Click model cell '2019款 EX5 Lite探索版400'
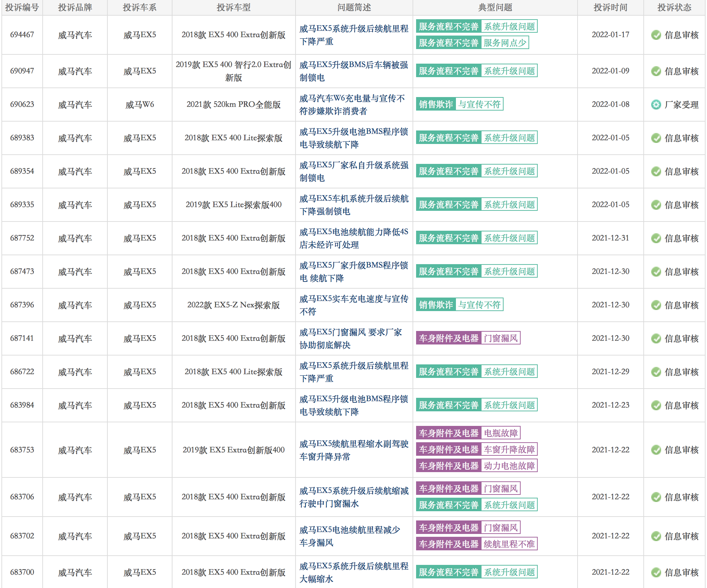 pos(234,205)
